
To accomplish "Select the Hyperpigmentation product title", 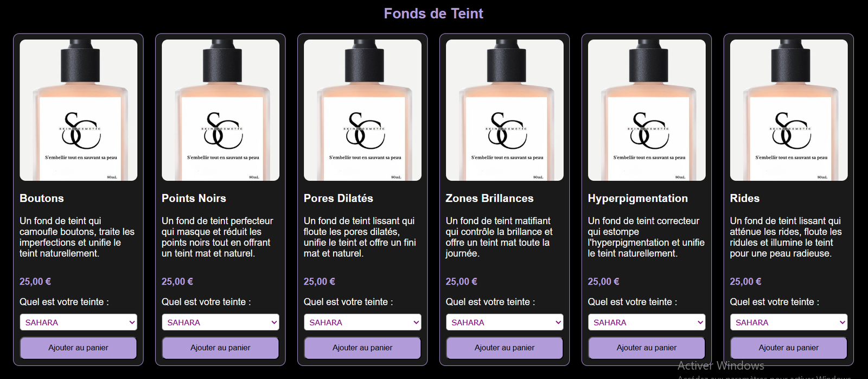I will 637,199.
